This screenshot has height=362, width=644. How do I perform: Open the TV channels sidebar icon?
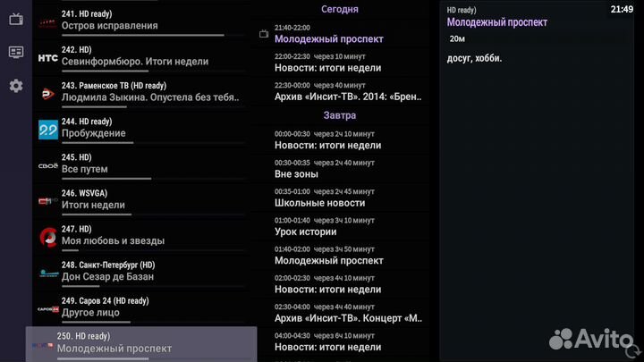tap(16, 19)
